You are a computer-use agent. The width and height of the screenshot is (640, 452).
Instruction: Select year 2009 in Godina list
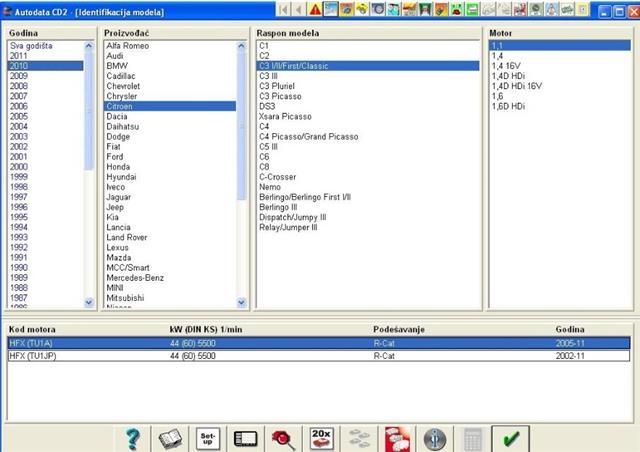[x=45, y=76]
